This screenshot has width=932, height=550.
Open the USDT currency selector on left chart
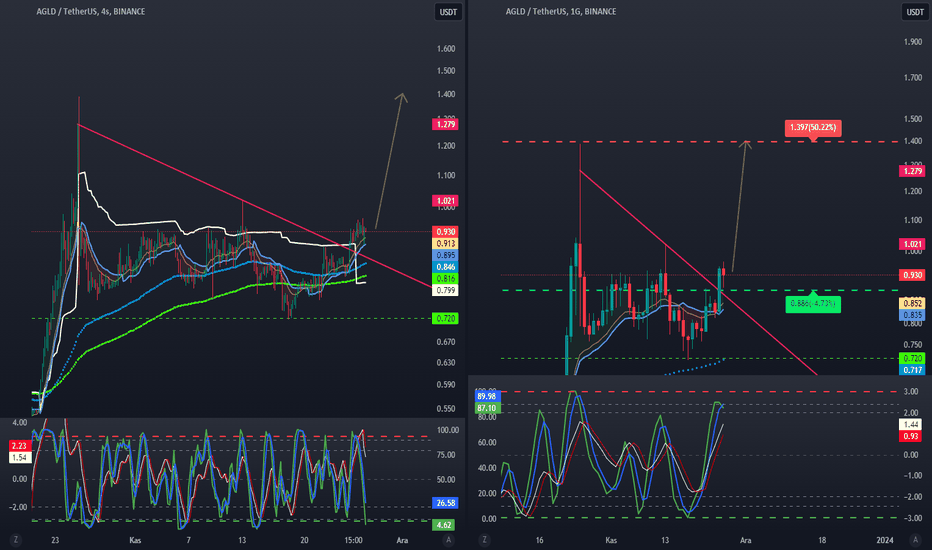[448, 12]
